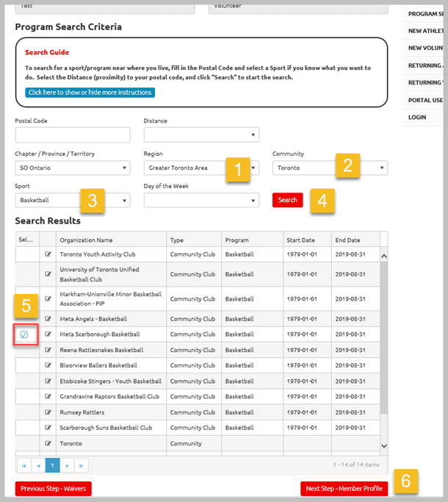The height and width of the screenshot is (502, 448).
Task: Click Meta Scarborough Basketball organization name
Action: (x=100, y=334)
